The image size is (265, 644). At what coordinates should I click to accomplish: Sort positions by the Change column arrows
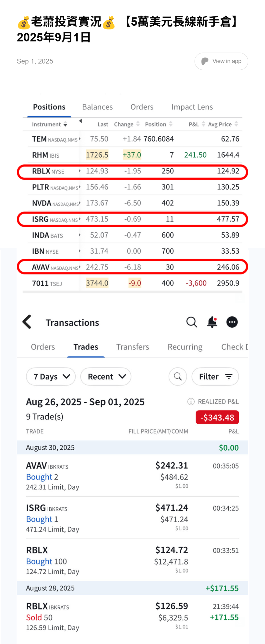138,124
